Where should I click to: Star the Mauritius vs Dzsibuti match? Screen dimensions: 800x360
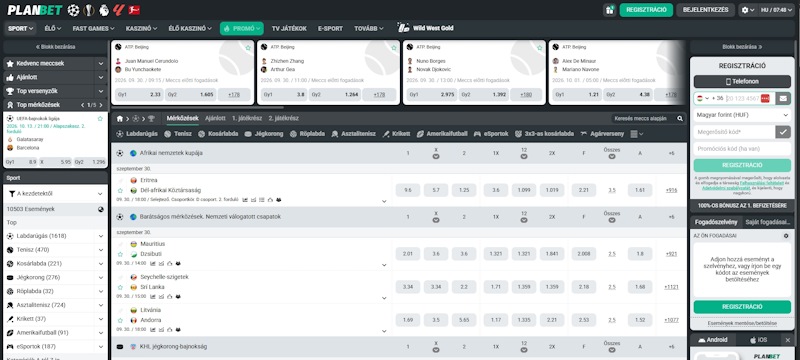click(x=120, y=254)
